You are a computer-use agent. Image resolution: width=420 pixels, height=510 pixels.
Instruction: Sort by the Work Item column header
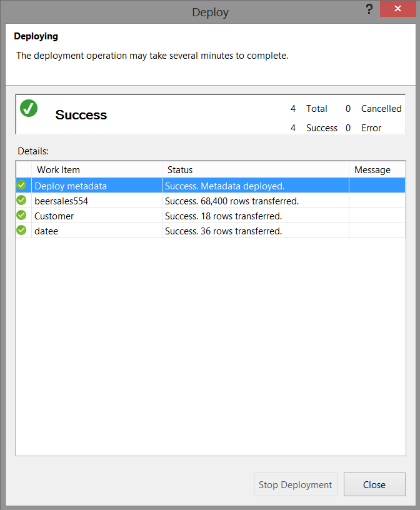tap(97, 170)
